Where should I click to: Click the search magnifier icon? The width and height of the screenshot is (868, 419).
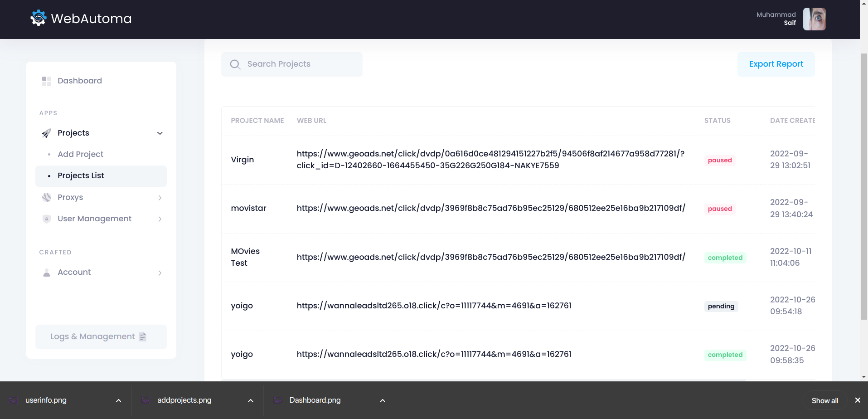pyautogui.click(x=235, y=64)
